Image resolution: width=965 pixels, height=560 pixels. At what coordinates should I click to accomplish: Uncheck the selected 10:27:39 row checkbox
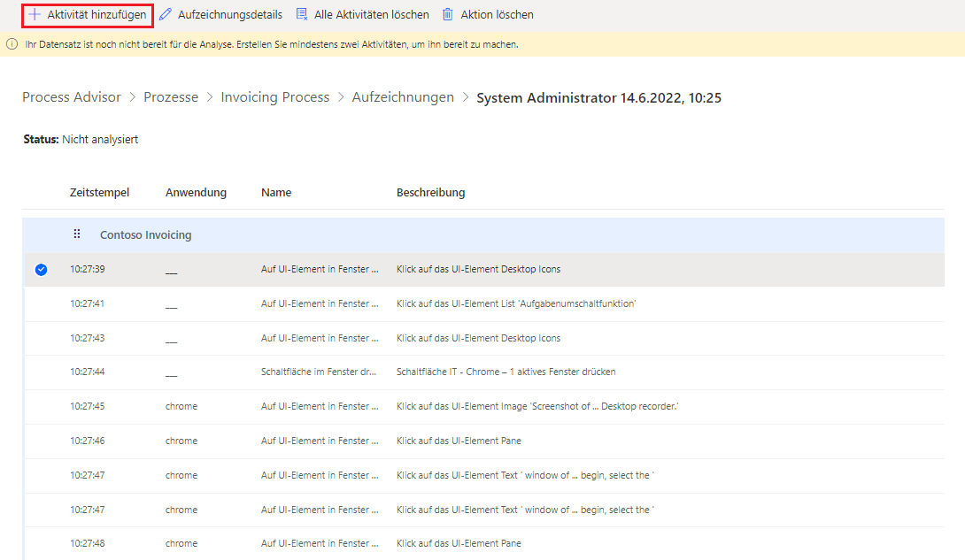[41, 270]
